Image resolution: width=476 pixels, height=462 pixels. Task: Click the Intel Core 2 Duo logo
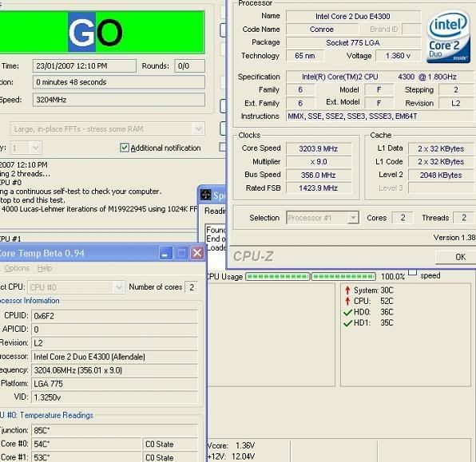click(x=448, y=37)
